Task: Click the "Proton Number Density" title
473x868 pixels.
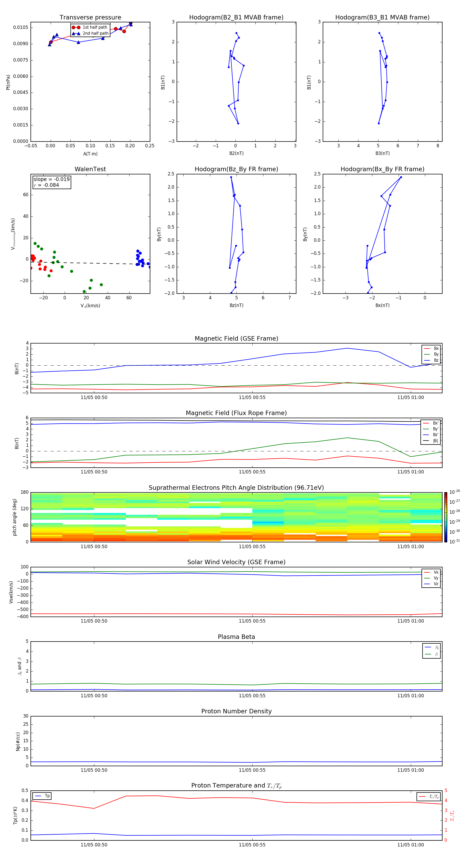Action: [x=236, y=711]
